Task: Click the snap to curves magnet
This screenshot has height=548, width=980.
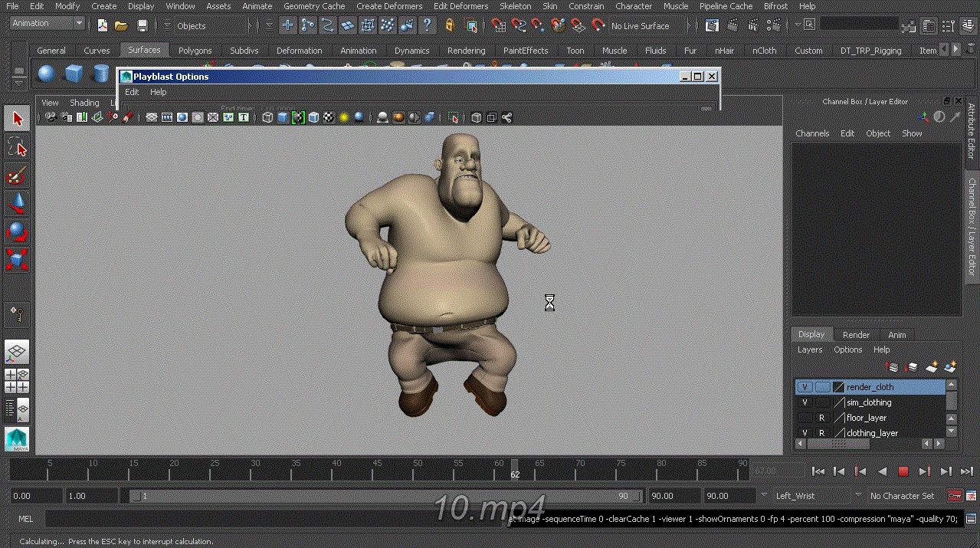Action: click(519, 25)
